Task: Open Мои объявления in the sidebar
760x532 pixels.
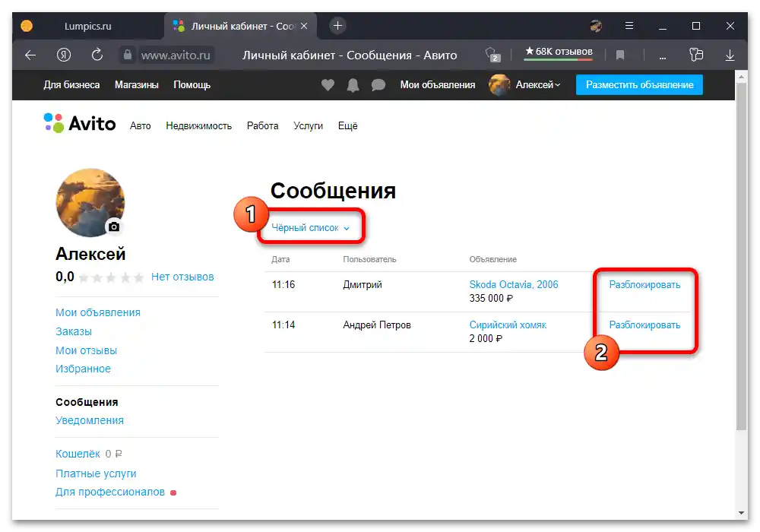Action: tap(98, 312)
